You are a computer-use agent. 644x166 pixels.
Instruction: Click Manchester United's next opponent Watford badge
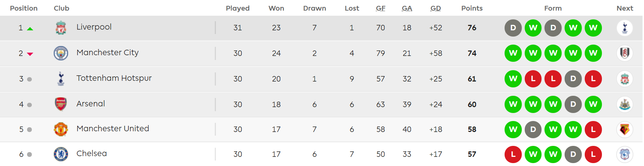tap(625, 129)
